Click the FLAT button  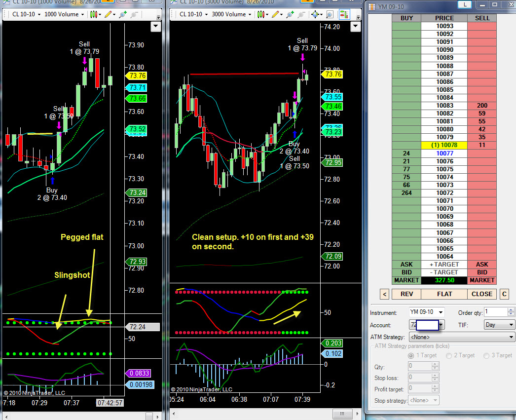coord(444,294)
